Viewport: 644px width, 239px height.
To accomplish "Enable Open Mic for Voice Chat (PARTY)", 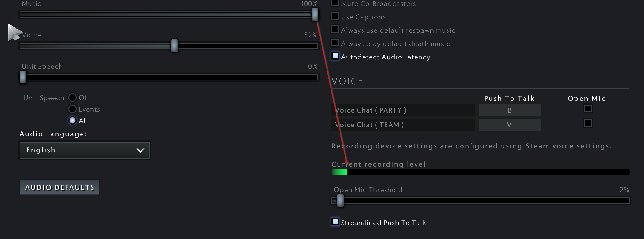I will (x=588, y=109).
